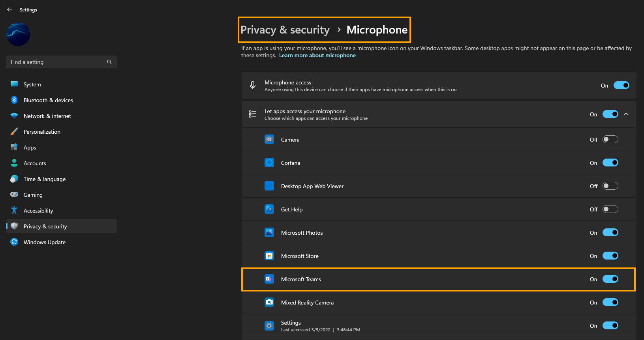Toggle microphone for Settings app
Image resolution: width=644 pixels, height=340 pixels.
pyautogui.click(x=610, y=325)
